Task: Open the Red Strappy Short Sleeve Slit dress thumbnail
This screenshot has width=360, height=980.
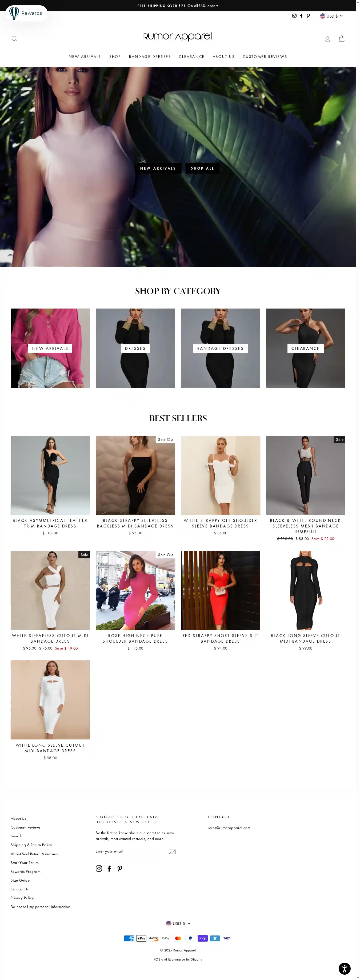Action: point(220,590)
